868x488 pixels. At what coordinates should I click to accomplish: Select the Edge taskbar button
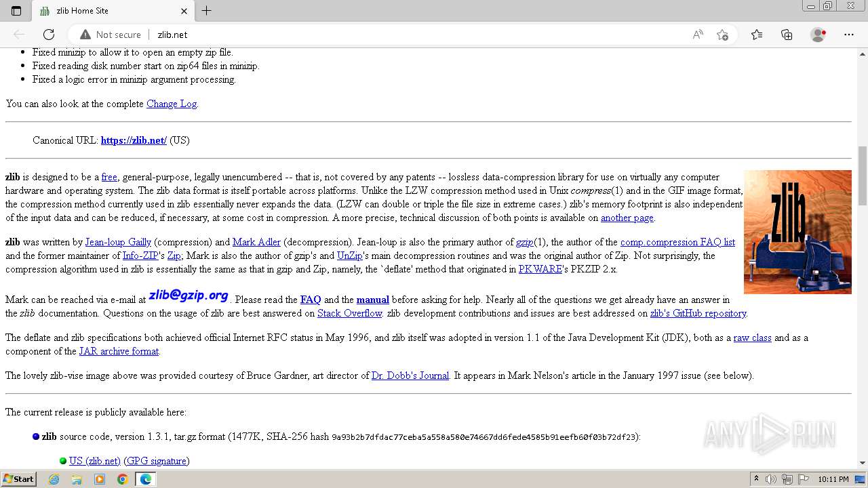point(145,479)
